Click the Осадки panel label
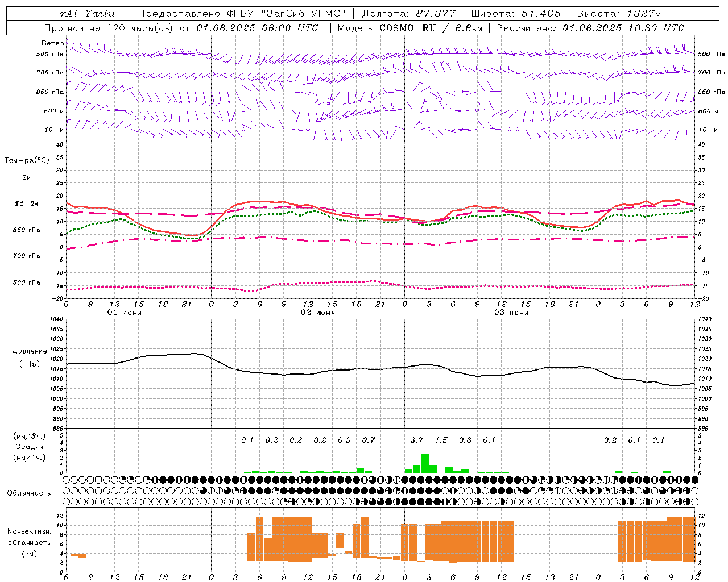Screen dimensions: 728x582 [29, 447]
